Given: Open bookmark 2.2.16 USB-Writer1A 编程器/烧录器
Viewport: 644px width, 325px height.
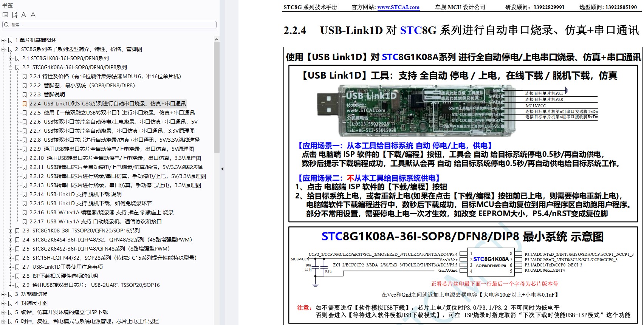Looking at the screenshot, I should pyautogui.click(x=102, y=212).
